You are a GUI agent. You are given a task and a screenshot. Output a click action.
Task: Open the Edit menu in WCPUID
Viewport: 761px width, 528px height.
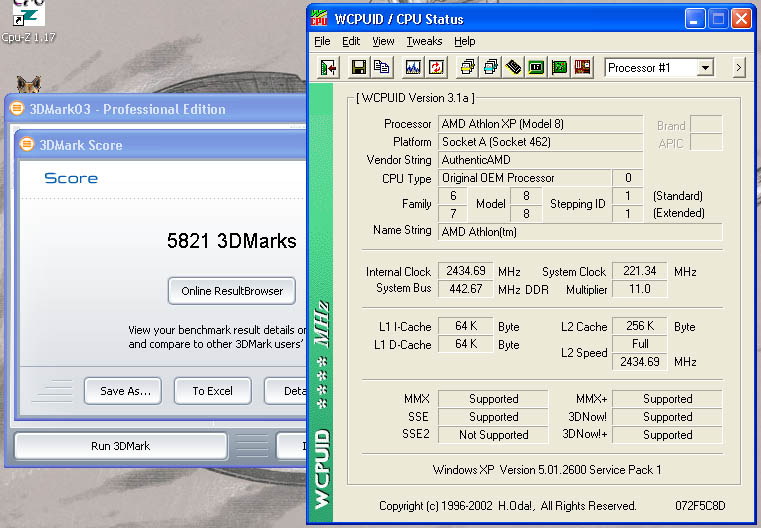[351, 41]
